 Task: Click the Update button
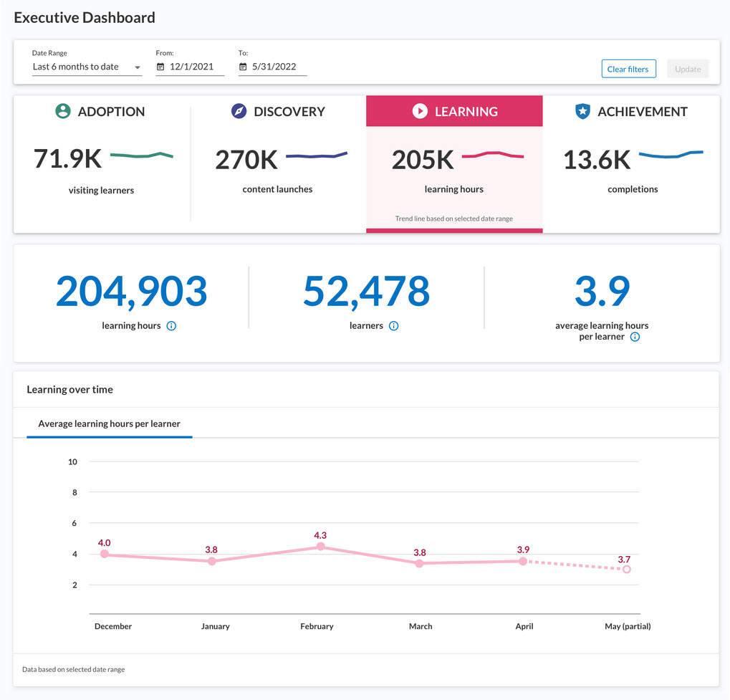[x=687, y=69]
